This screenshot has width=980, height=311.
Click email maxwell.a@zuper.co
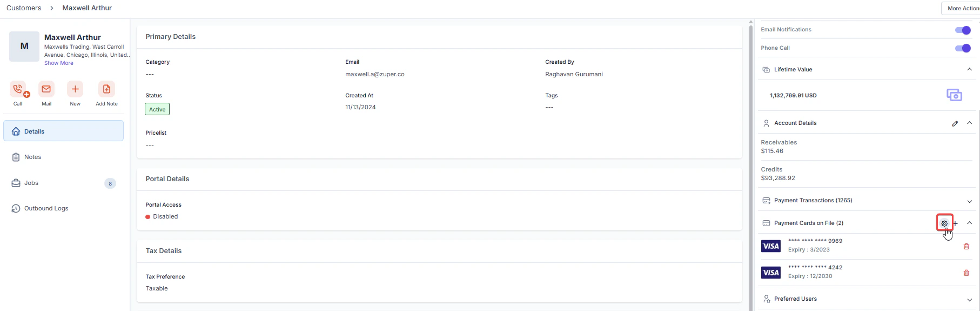[375, 74]
